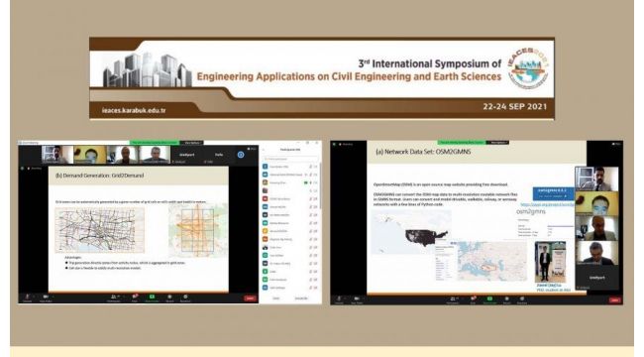Open Reactions icon in left Zoom toolbar

click(x=185, y=297)
